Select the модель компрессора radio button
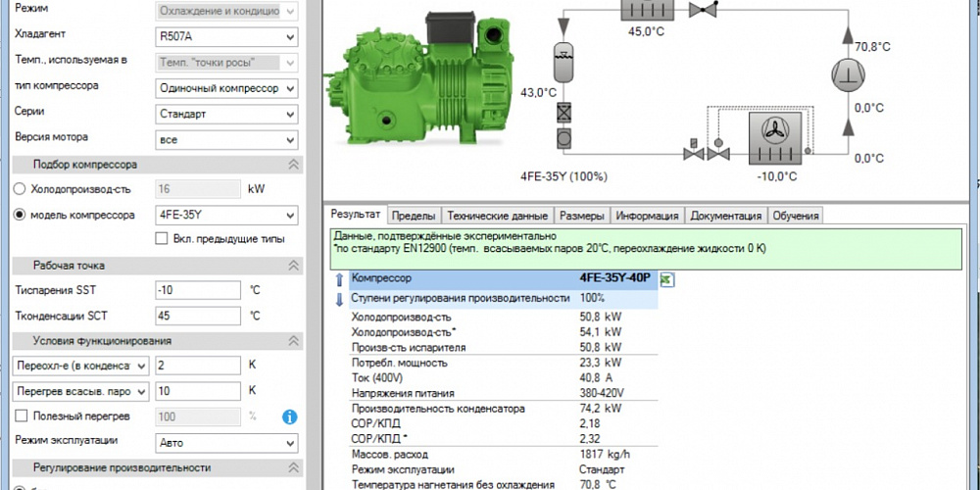 (x=20, y=215)
